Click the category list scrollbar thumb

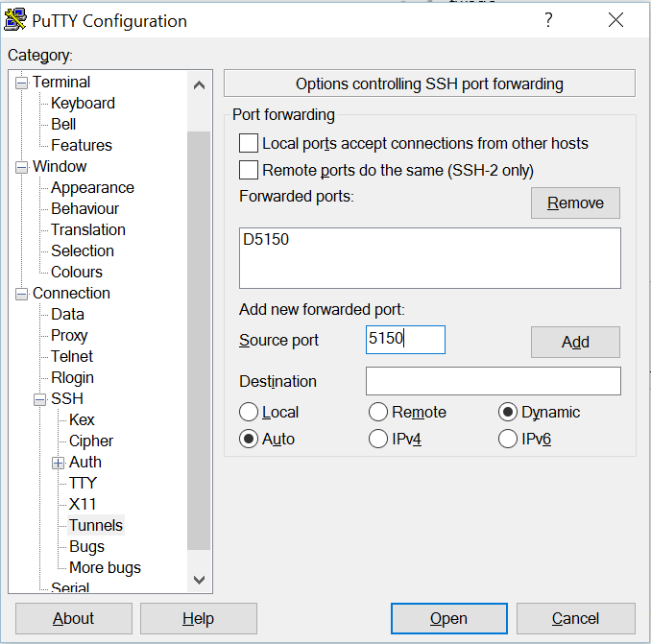tap(199, 341)
